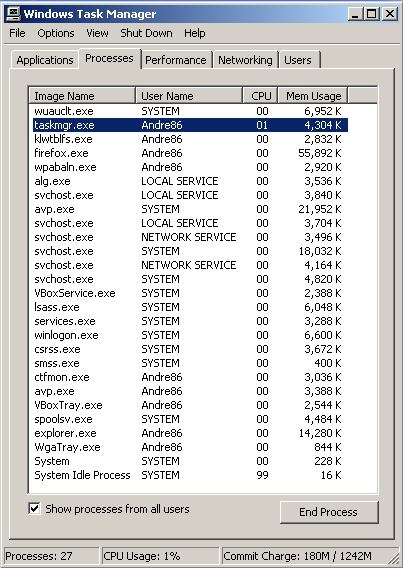Switch to the Performance tab
Image resolution: width=403 pixels, height=568 pixels.
pos(176,60)
